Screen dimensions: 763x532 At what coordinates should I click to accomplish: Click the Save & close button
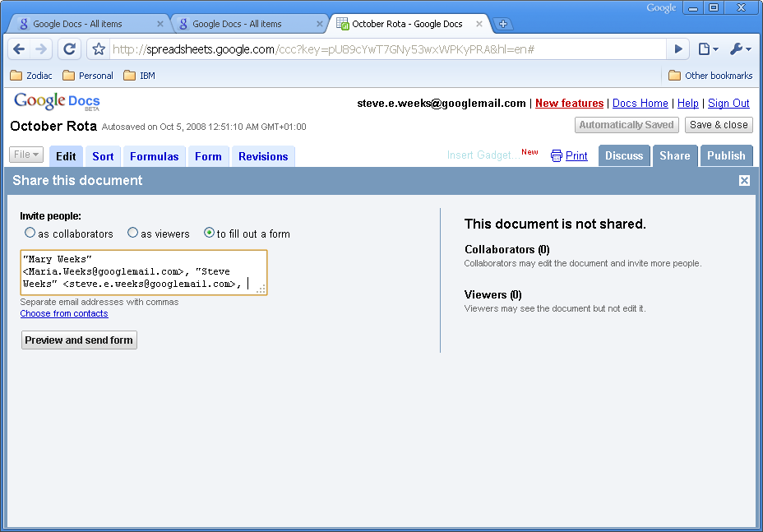click(x=719, y=125)
